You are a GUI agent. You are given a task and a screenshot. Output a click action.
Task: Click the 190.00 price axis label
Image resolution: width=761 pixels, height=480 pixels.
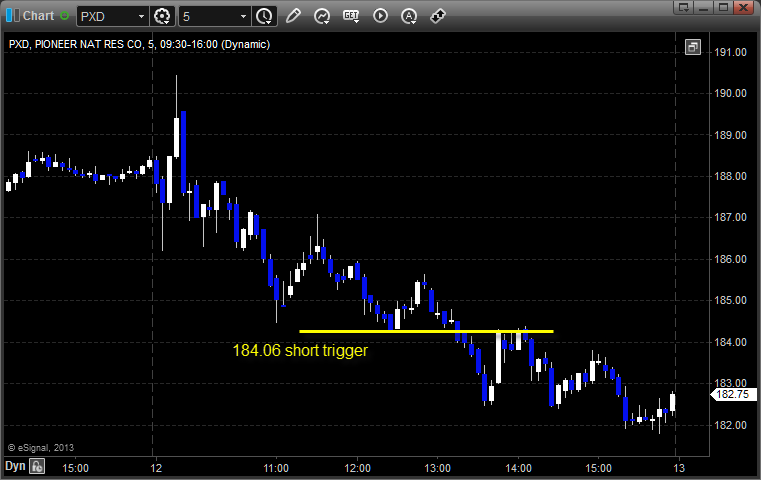[730, 93]
